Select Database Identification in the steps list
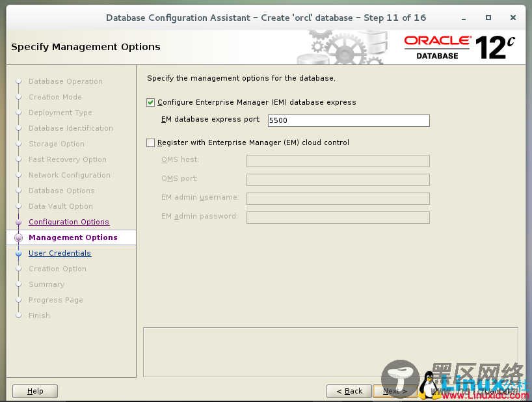This screenshot has height=402, width=532. point(71,128)
